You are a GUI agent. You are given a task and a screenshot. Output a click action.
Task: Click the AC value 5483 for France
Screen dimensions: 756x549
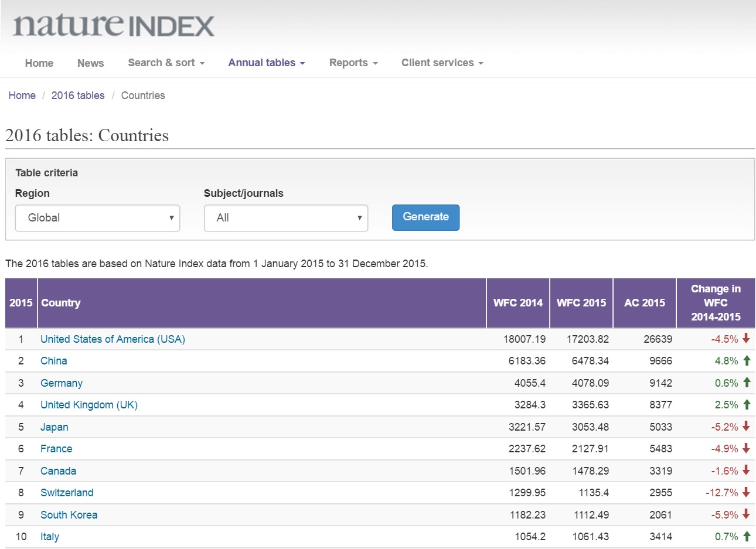tap(661, 449)
